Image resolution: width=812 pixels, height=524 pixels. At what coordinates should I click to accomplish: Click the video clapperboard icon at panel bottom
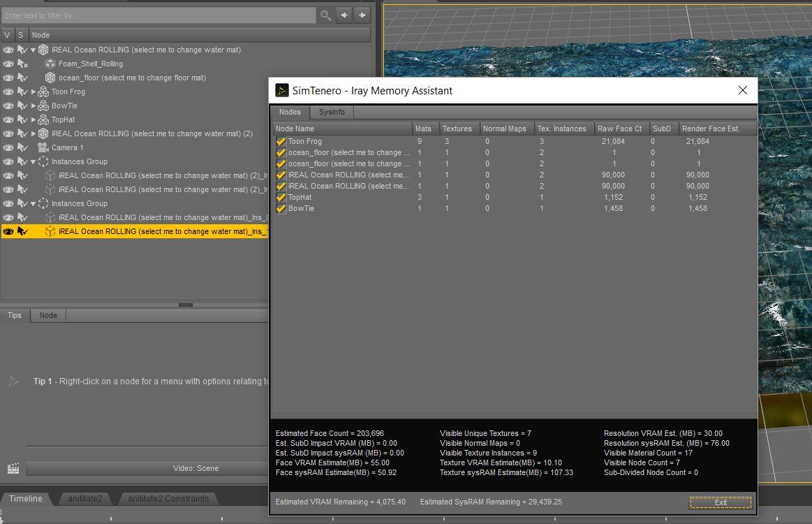[13, 469]
